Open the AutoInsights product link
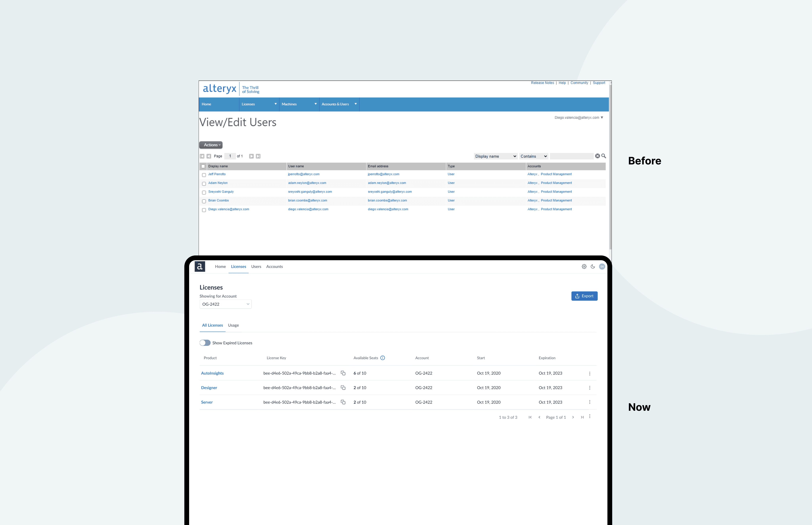This screenshot has height=525, width=812. point(212,373)
